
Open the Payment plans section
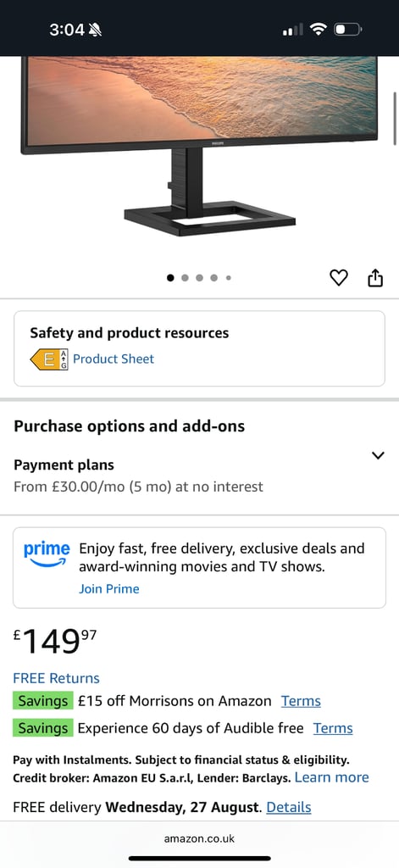point(199,476)
